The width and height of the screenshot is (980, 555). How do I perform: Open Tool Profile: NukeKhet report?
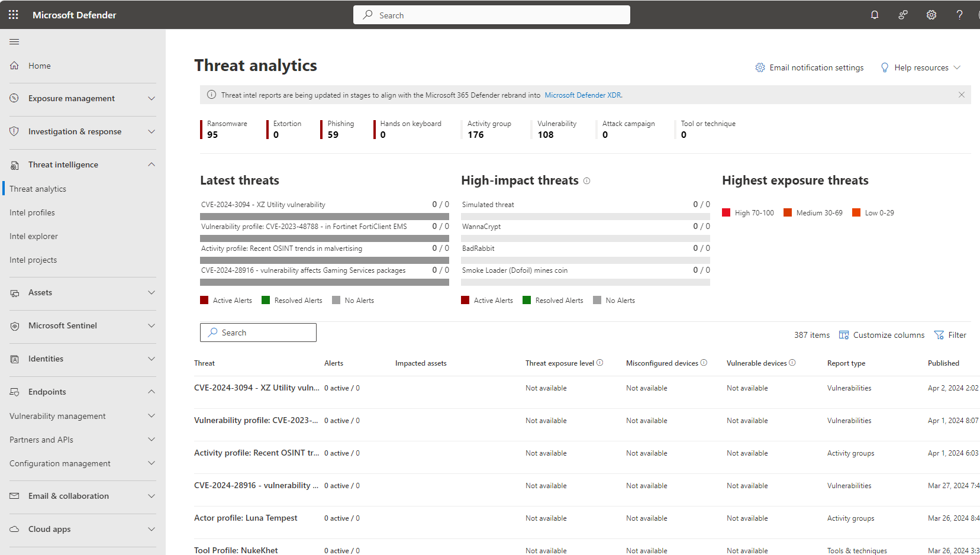(x=236, y=550)
